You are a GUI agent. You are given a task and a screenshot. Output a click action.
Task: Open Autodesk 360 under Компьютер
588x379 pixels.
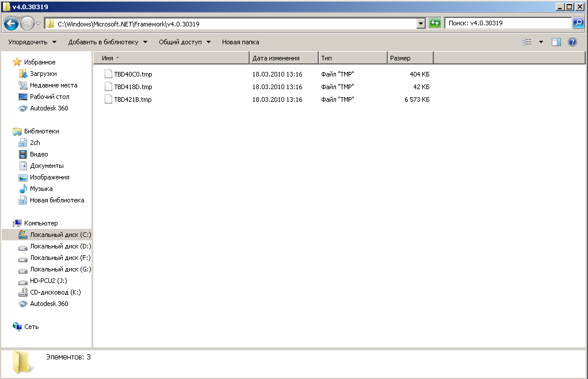(49, 304)
